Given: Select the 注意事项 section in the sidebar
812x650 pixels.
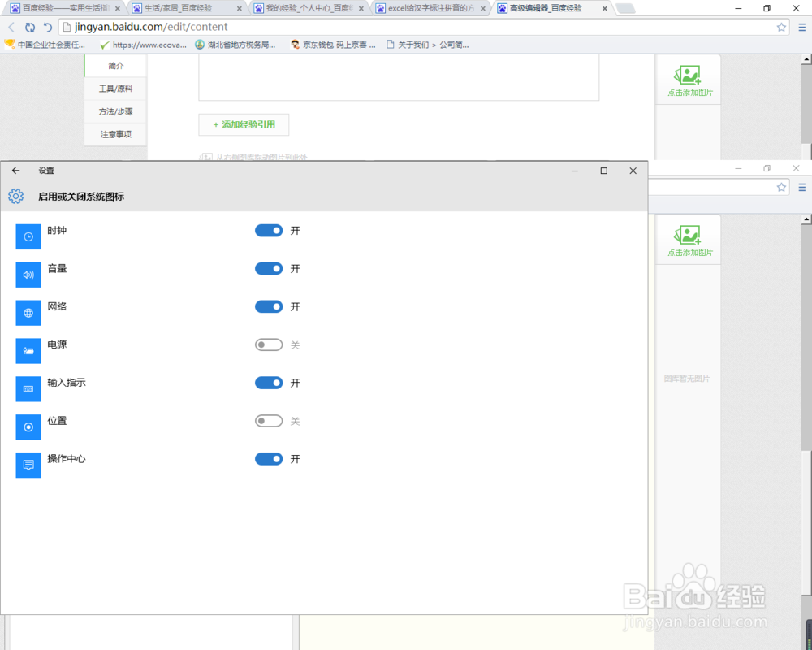Looking at the screenshot, I should pyautogui.click(x=115, y=134).
